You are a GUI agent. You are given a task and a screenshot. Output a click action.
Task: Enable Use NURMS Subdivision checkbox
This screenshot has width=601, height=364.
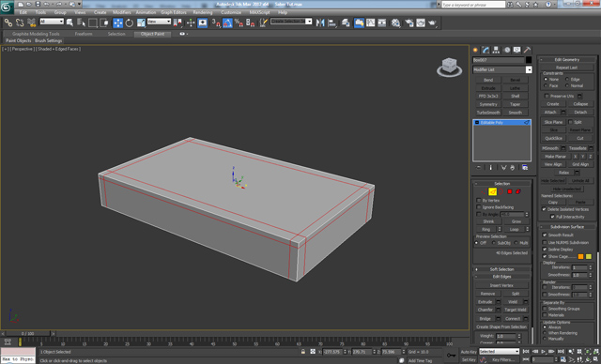point(545,242)
